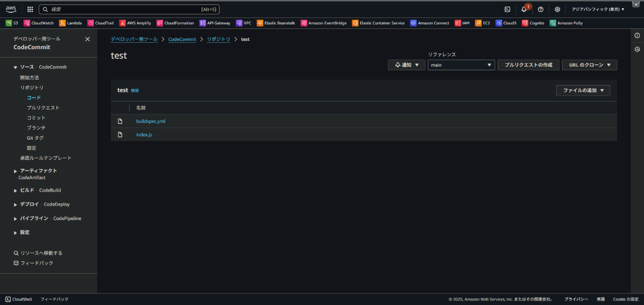644x305 pixels.
Task: Expand the 設定 section at sidebar bottom
Action: pyautogui.click(x=16, y=233)
